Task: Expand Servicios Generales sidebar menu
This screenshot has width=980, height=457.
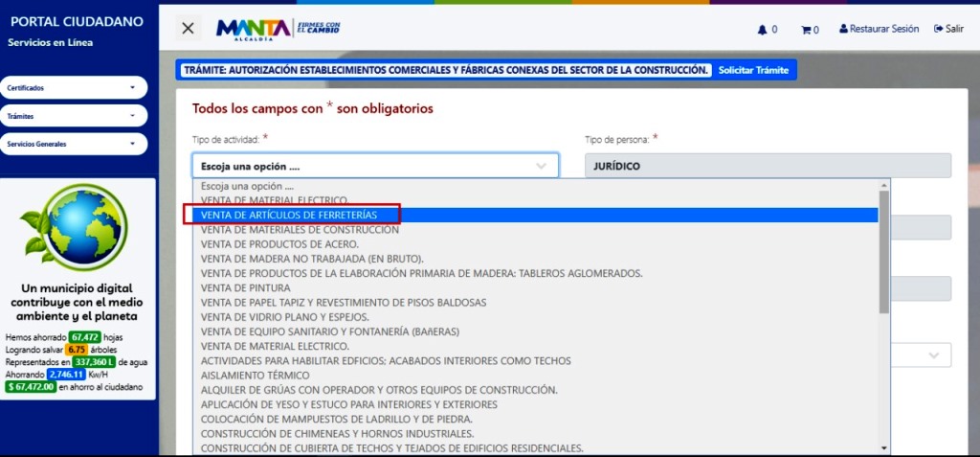Action: pyautogui.click(x=73, y=144)
